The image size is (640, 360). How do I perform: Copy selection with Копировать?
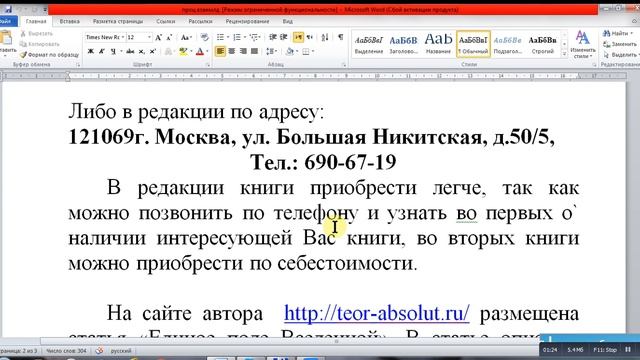pyautogui.click(x=40, y=44)
